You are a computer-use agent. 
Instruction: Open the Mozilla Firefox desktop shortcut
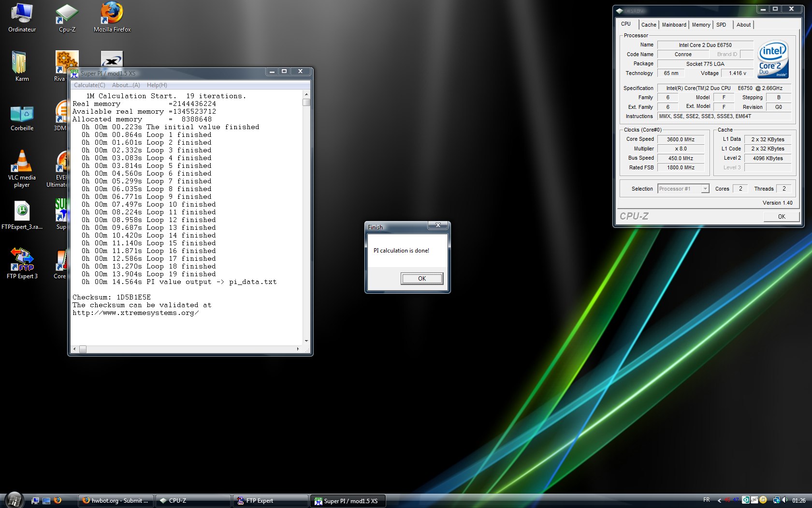coord(112,18)
